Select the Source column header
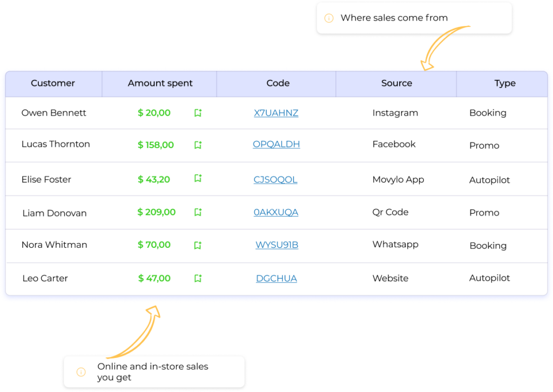The width and height of the screenshot is (553, 392). coord(396,83)
